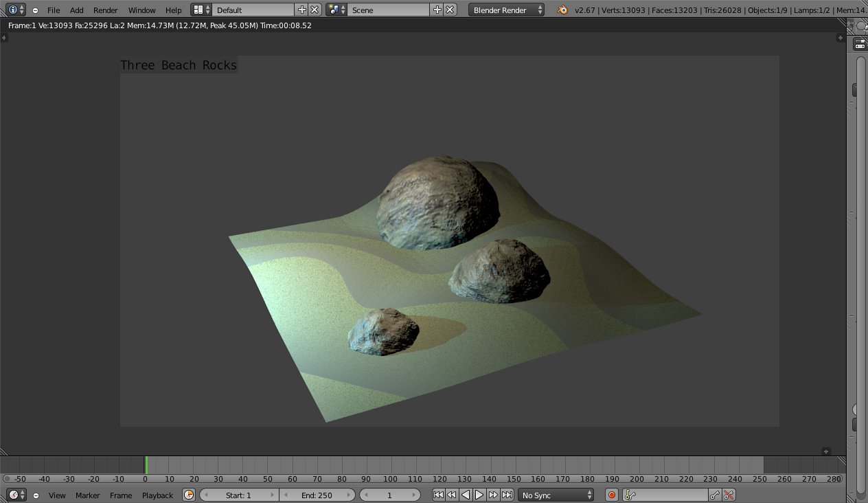The width and height of the screenshot is (868, 503).
Task: Expand render view right region plus
Action: 840,38
